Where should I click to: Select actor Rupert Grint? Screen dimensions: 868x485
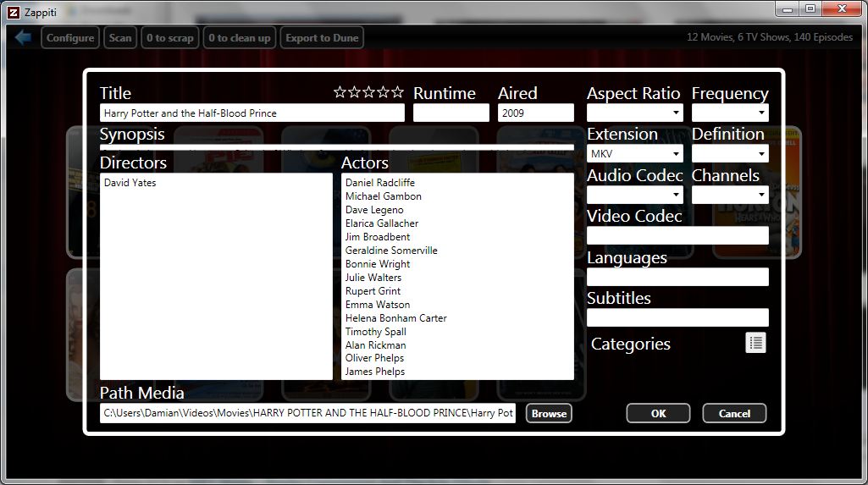pos(373,291)
